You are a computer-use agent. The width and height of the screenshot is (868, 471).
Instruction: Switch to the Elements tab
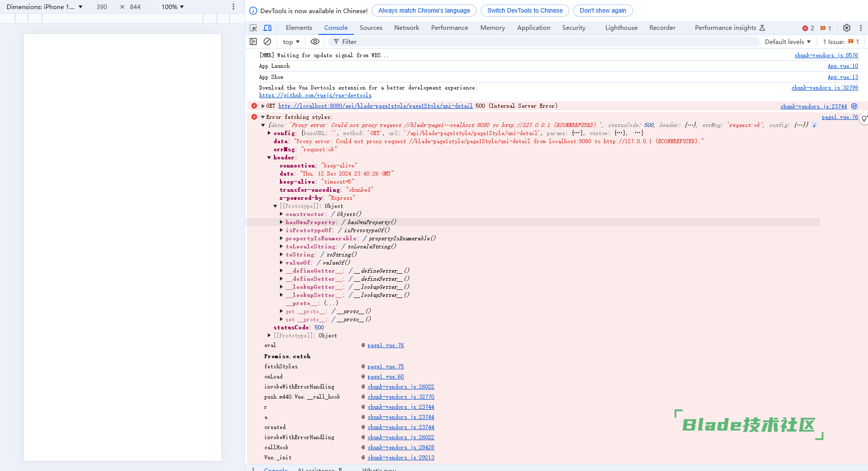coord(299,28)
